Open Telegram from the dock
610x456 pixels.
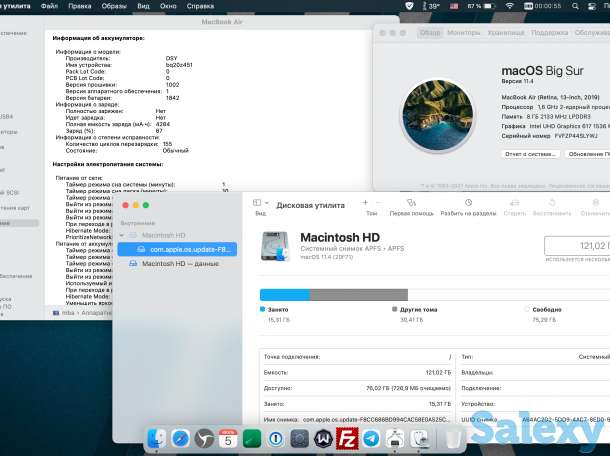(x=371, y=439)
